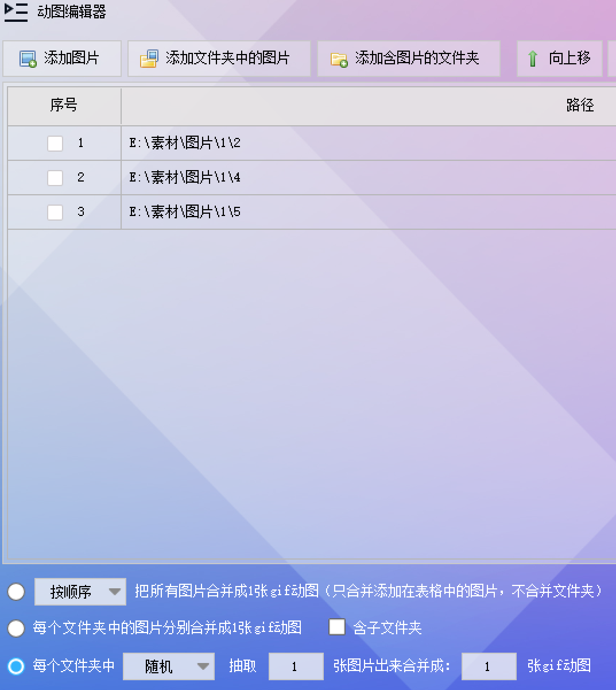This screenshot has height=690, width=616.
Task: Select the path row E:\素材\图片\1\5
Action: click(185, 212)
